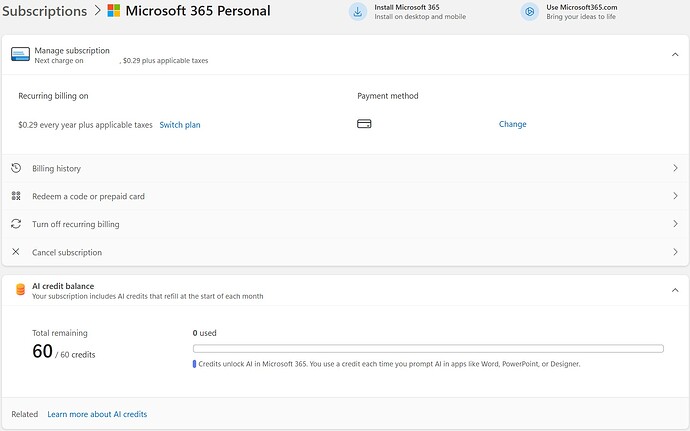Collapse the Manage subscription section
690x431 pixels.
675,55
